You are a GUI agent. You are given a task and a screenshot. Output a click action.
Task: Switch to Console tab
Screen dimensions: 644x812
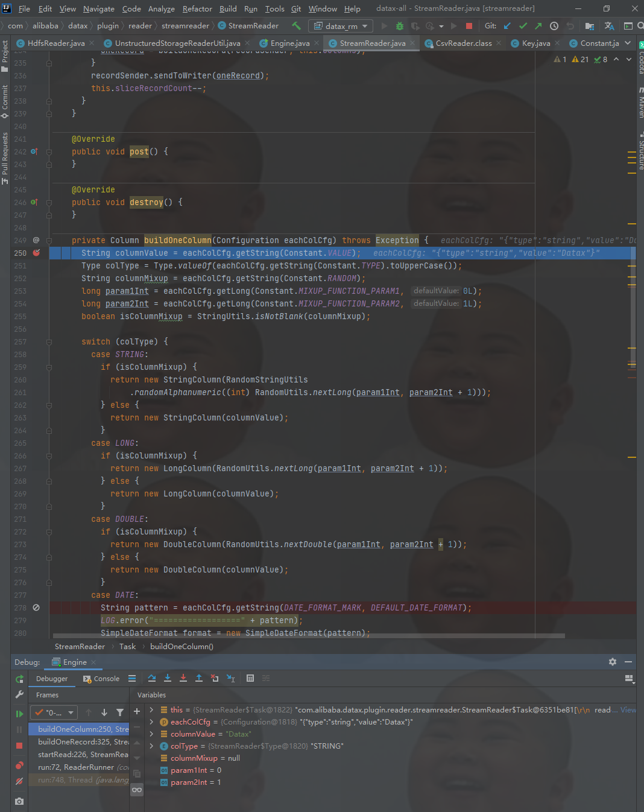tap(101, 679)
